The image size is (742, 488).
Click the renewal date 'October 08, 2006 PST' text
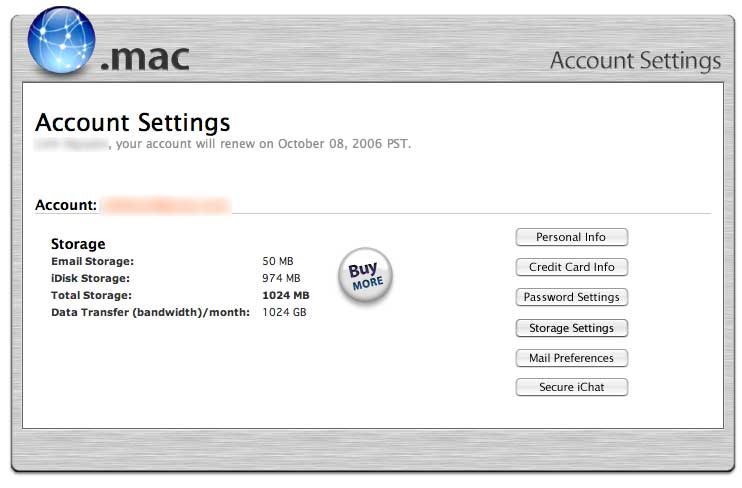344,144
